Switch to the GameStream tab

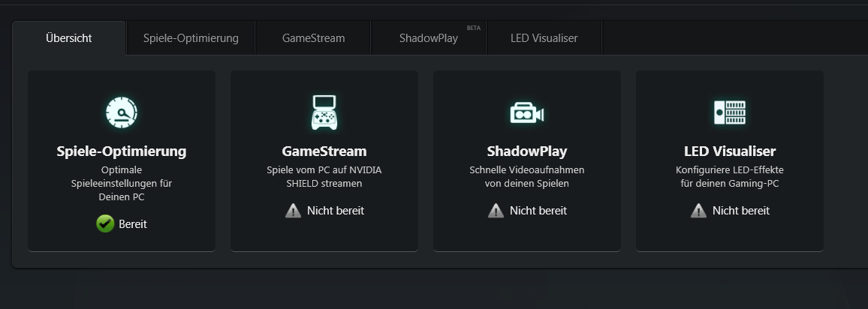pos(313,38)
